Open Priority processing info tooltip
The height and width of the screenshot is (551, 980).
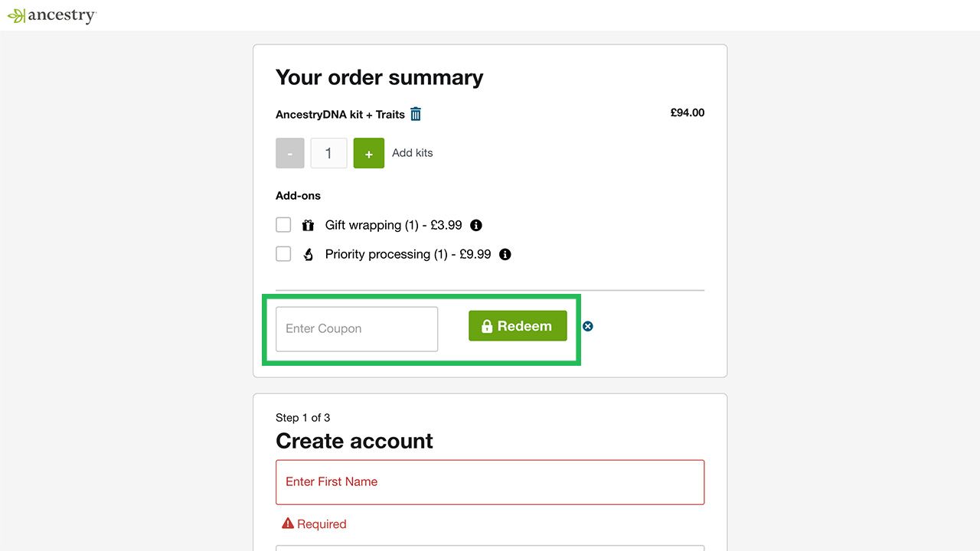point(505,254)
